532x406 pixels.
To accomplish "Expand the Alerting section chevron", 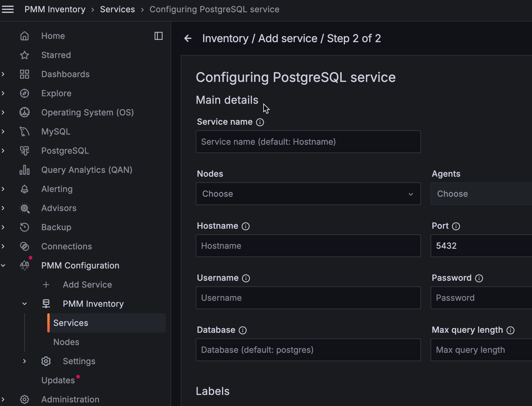I will [3, 189].
